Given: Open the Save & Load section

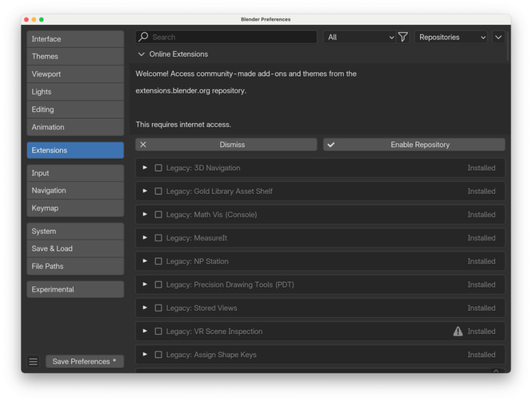Looking at the screenshot, I should tap(75, 249).
